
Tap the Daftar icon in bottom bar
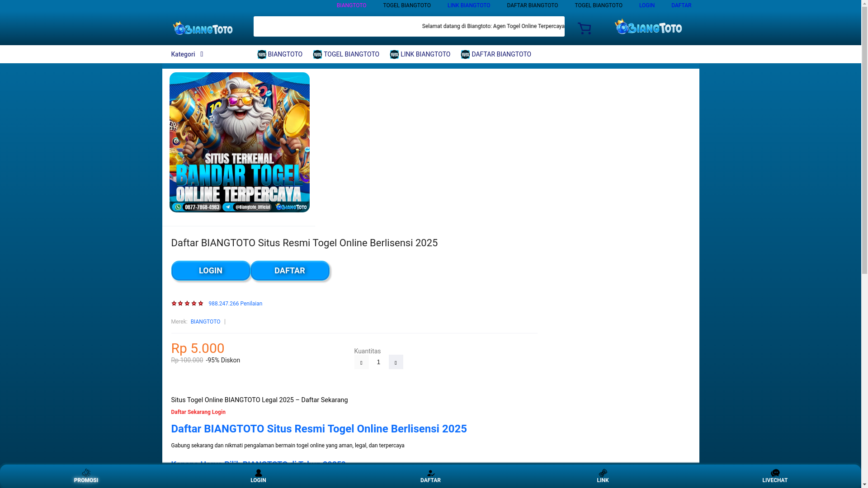click(x=430, y=473)
